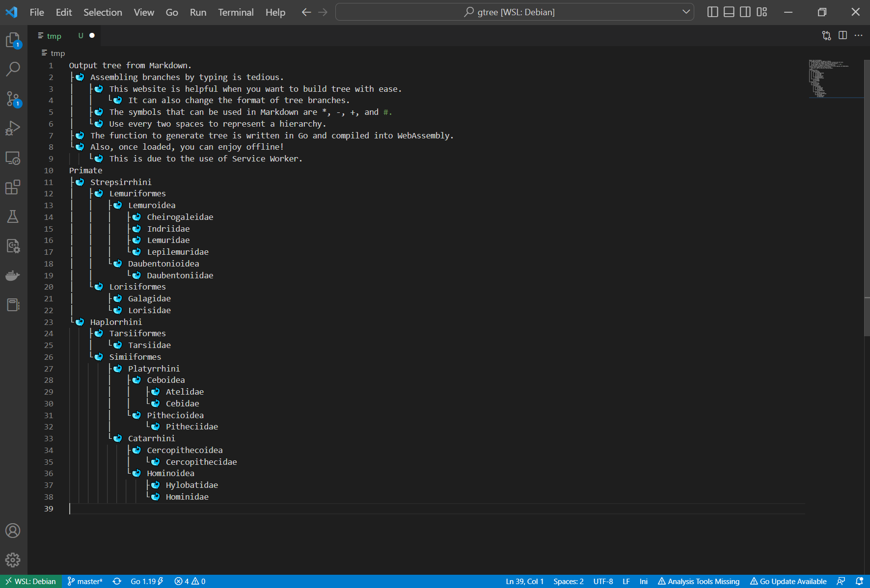This screenshot has height=588, width=870.
Task: Open the Source Control view
Action: (13, 99)
